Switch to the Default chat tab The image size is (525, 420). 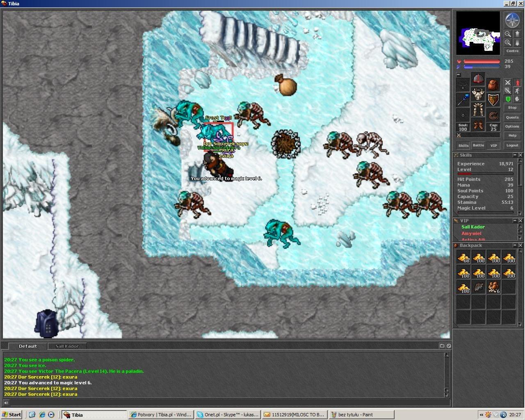[28, 346]
